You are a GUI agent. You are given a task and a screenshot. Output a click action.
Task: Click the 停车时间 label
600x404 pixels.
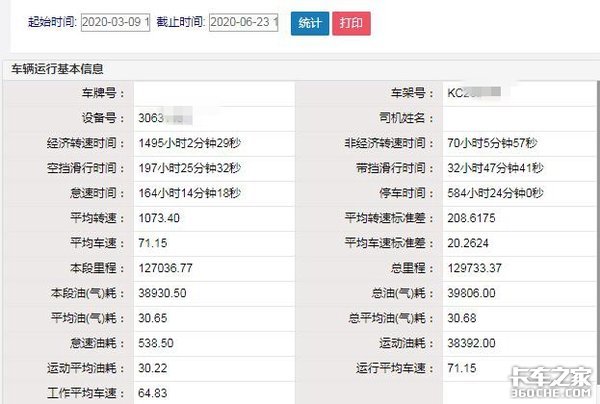[406, 193]
